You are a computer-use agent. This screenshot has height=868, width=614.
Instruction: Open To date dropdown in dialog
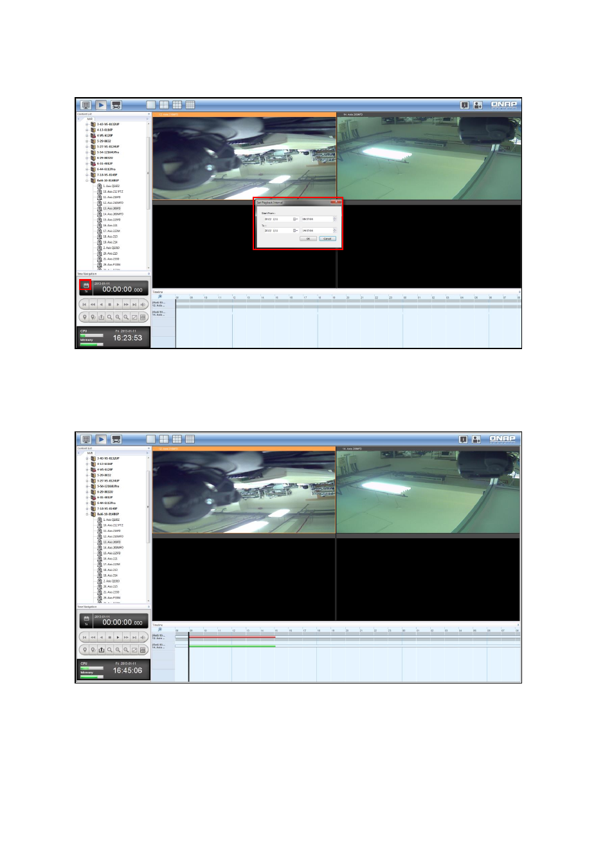coord(295,230)
